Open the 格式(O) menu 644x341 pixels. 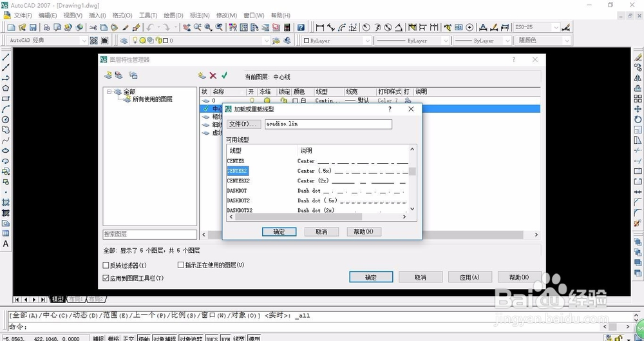click(x=122, y=15)
